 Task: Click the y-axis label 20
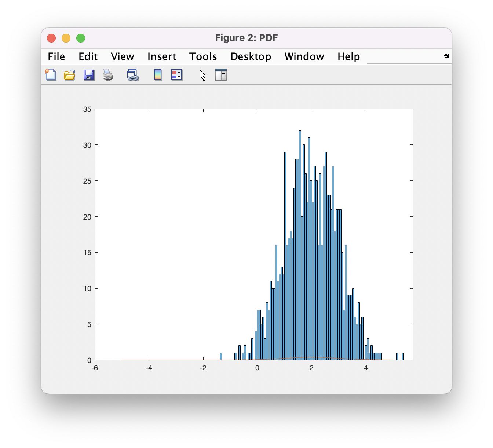(x=87, y=217)
